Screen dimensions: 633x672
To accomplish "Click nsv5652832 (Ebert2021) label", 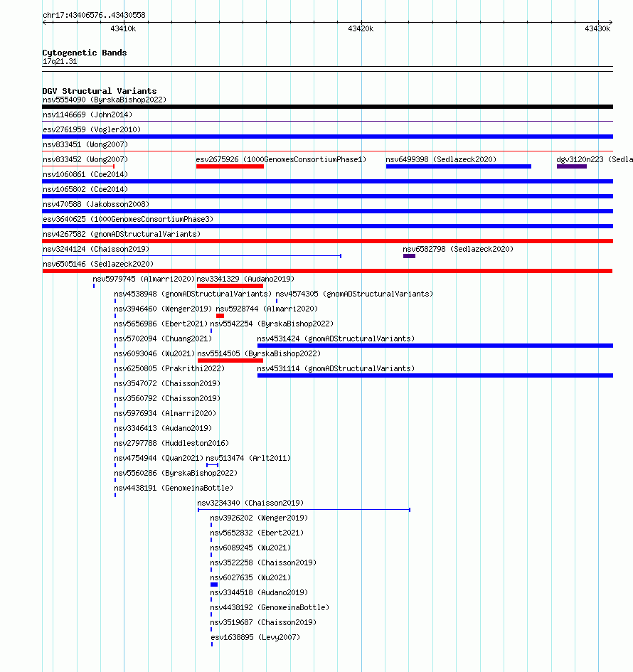I will pos(257,533).
